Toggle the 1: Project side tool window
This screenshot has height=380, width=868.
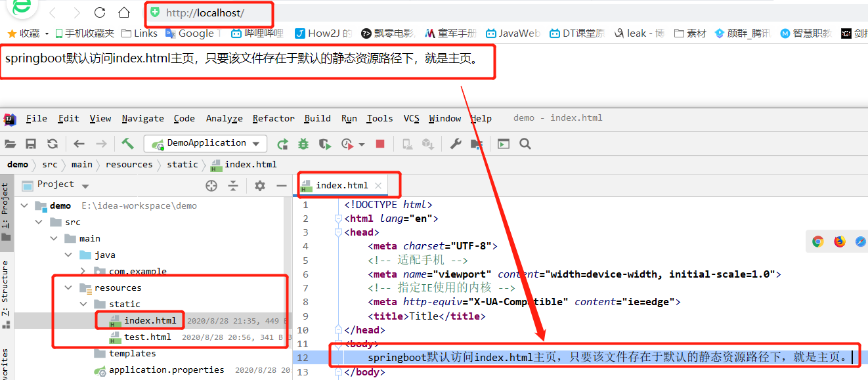click(5, 211)
